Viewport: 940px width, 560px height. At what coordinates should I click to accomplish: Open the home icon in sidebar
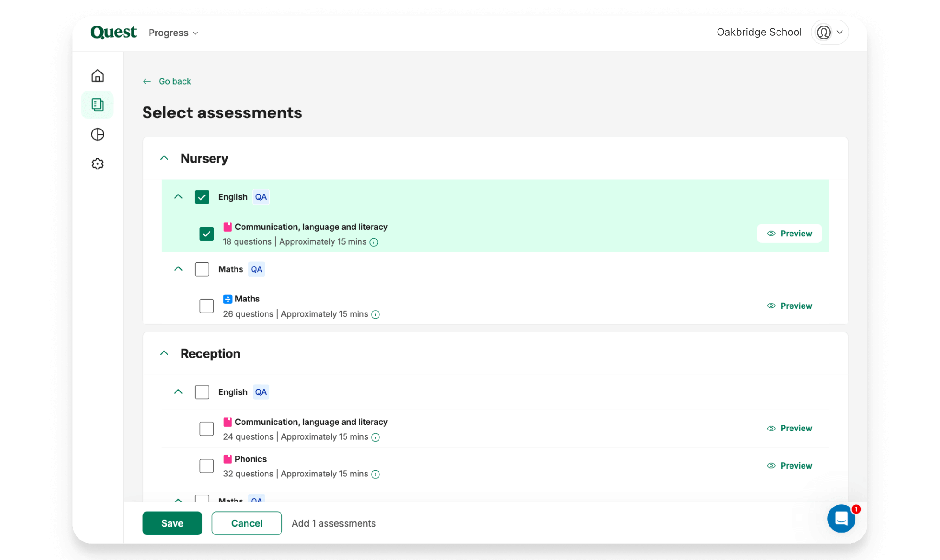coord(98,76)
